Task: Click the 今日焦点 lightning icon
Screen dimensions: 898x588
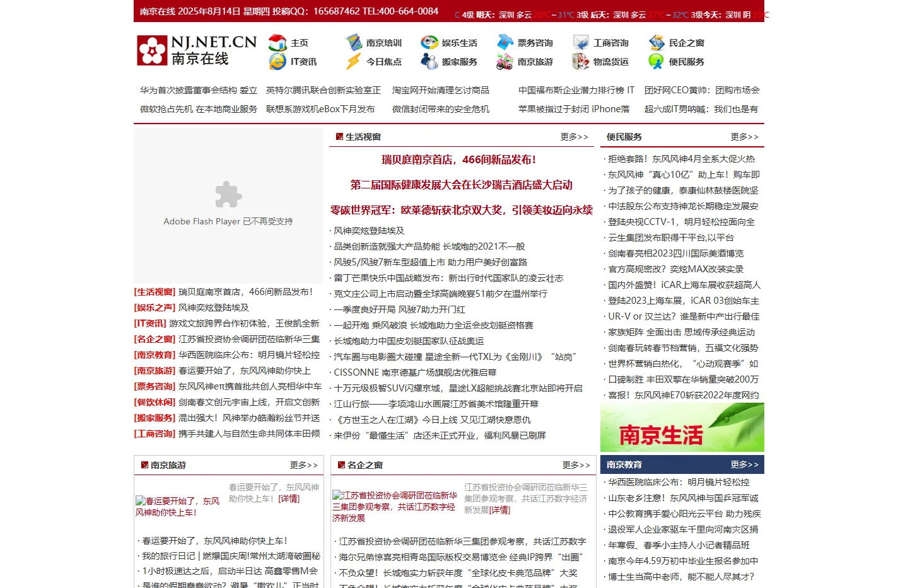Action: (x=354, y=62)
